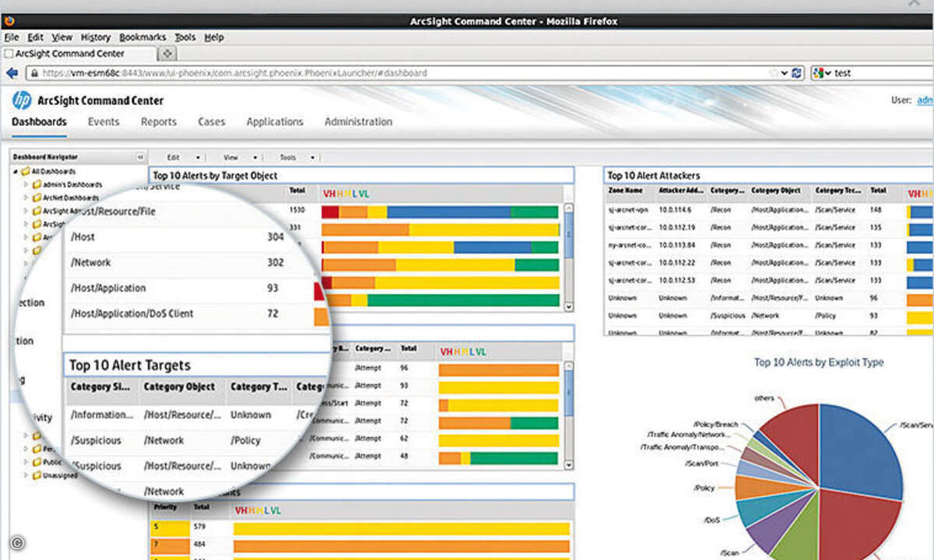934x560 pixels.
Task: Go back with the browser back arrow
Action: pyautogui.click(x=12, y=72)
